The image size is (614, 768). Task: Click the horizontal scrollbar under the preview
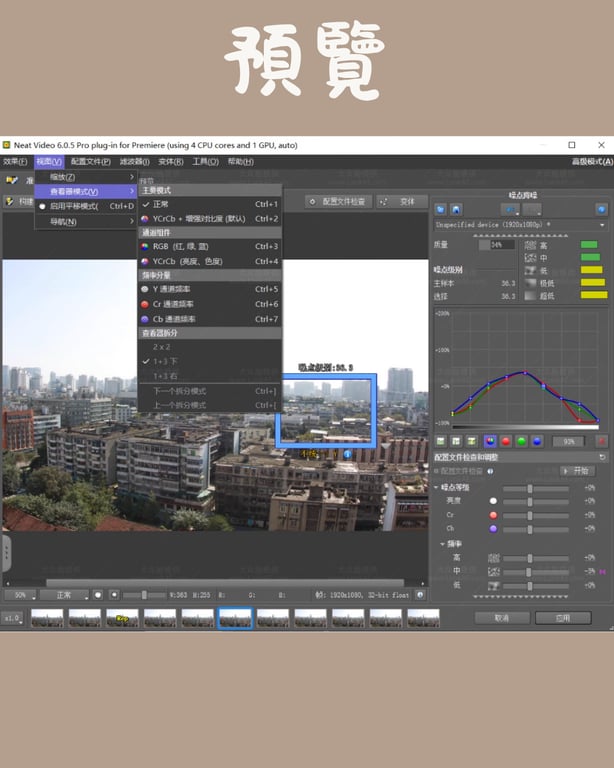[225, 583]
